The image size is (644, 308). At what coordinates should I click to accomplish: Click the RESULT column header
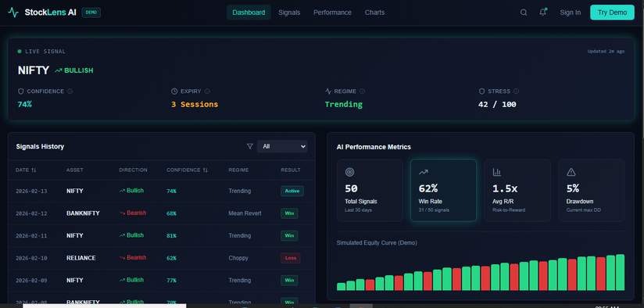click(x=291, y=170)
